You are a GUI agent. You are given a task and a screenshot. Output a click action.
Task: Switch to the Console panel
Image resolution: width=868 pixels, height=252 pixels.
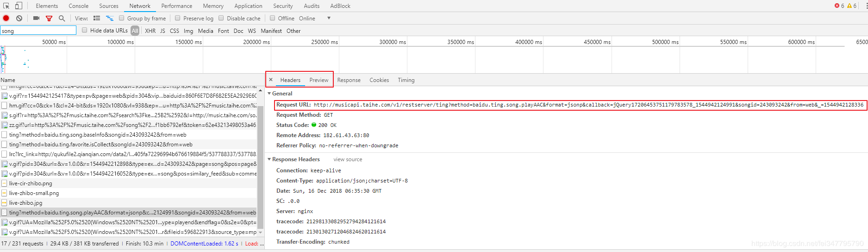click(x=79, y=6)
